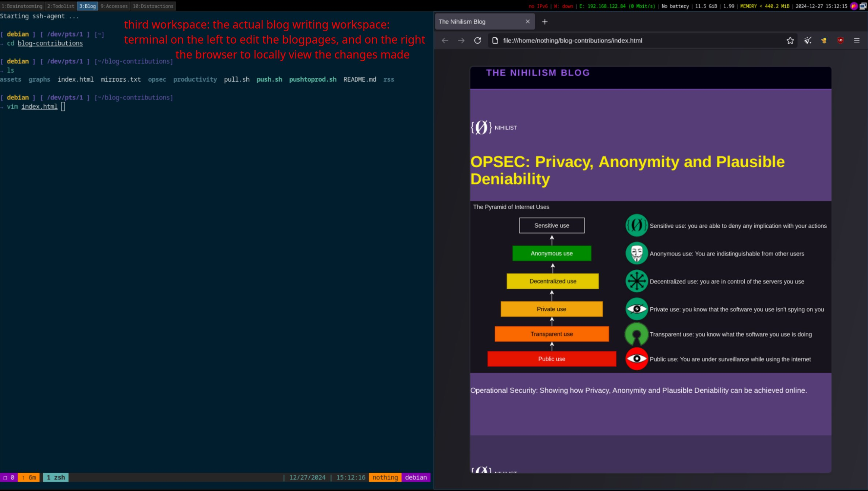The height and width of the screenshot is (491, 868).
Task: Click the red Public use box
Action: 552,359
